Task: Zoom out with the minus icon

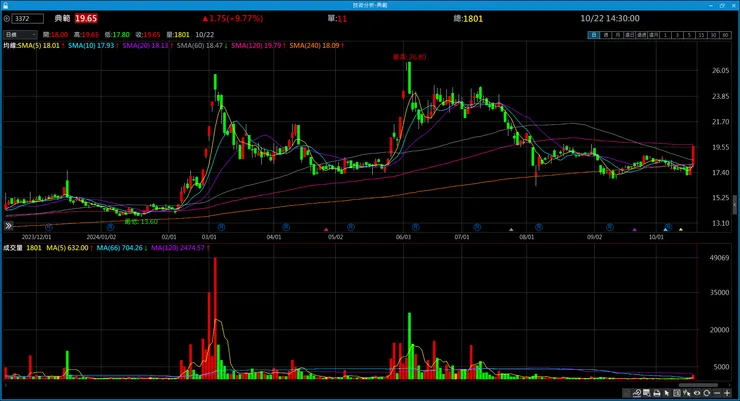Action: pos(717,393)
